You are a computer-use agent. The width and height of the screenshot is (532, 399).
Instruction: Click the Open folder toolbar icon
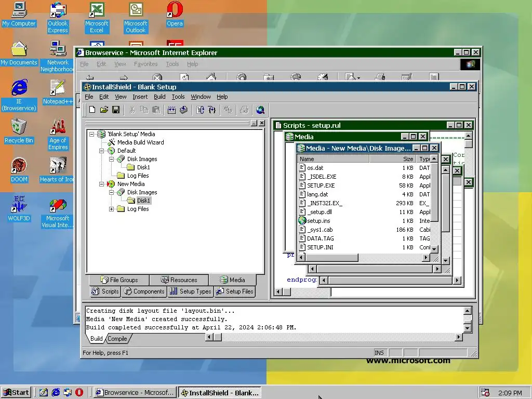(x=104, y=110)
